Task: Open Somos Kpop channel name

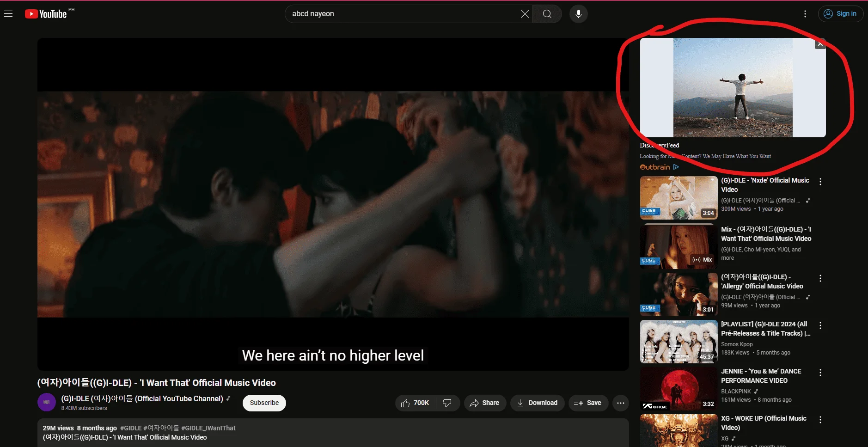Action: tap(737, 344)
